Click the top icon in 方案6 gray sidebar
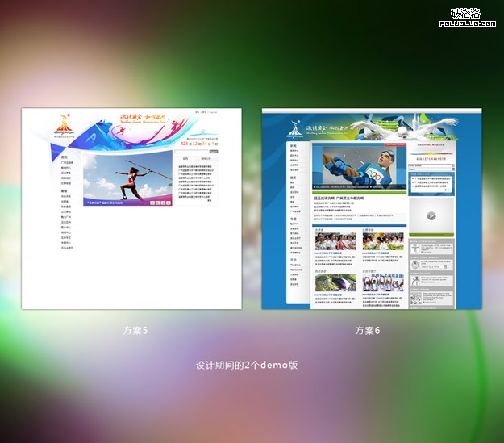Image resolution: width=504 pixels, height=443 pixels. click(415, 249)
